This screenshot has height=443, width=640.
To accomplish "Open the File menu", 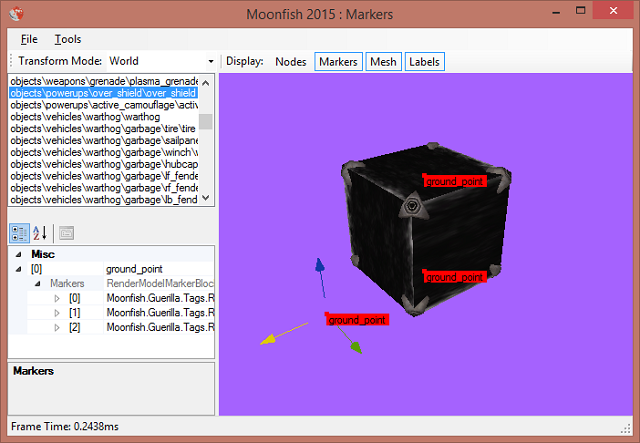I will coord(29,39).
